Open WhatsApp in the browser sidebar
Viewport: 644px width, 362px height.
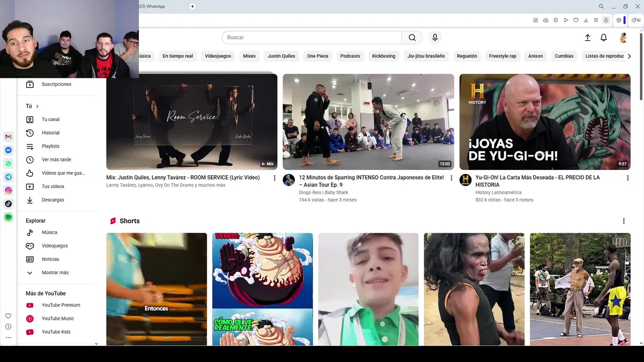click(8, 163)
